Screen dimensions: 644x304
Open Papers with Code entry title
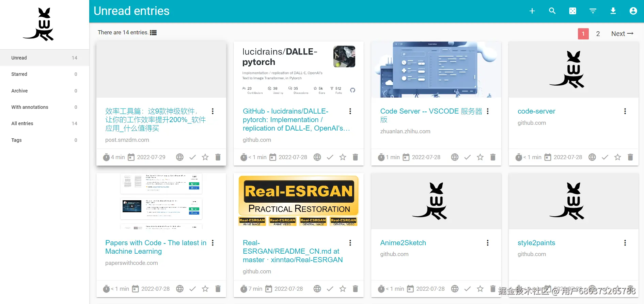click(156, 247)
